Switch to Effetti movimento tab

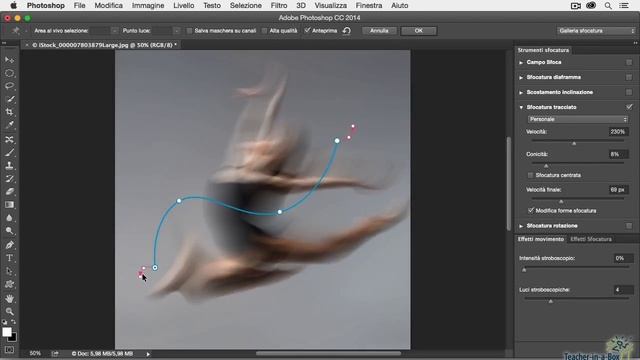pos(541,239)
